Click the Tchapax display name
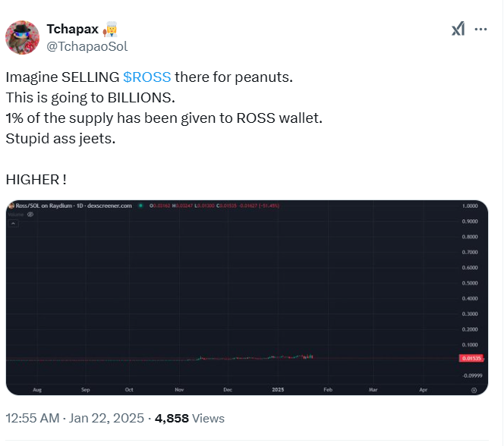Screen dimensions: 504x446 [73, 29]
